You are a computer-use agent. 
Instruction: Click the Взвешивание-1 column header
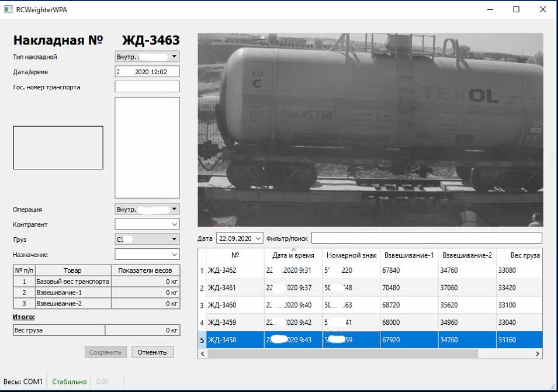(x=409, y=255)
